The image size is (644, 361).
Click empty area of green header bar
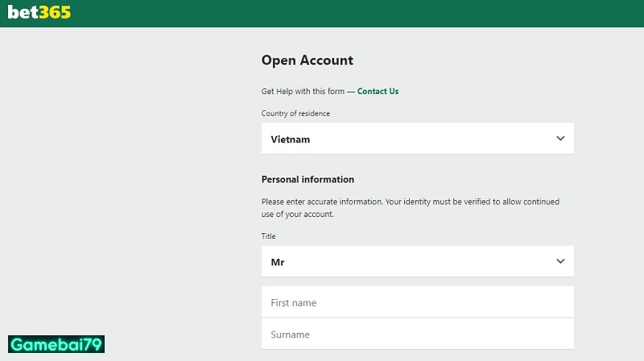point(362,13)
